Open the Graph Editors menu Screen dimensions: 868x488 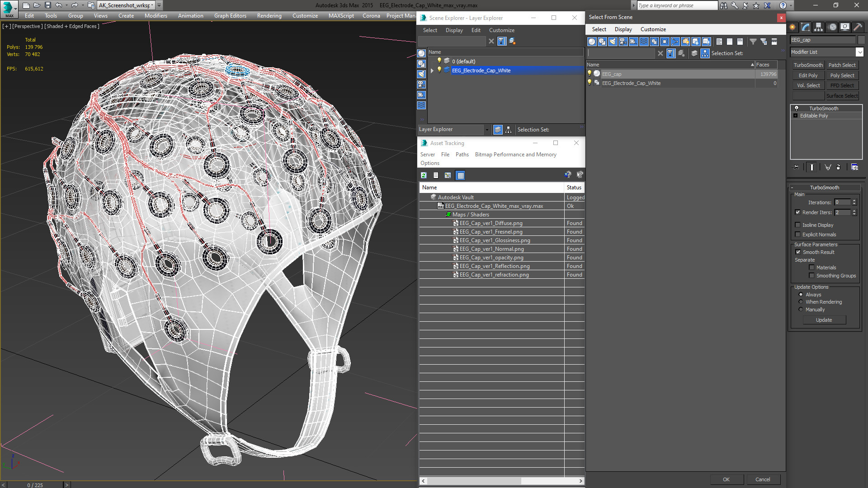tap(230, 16)
